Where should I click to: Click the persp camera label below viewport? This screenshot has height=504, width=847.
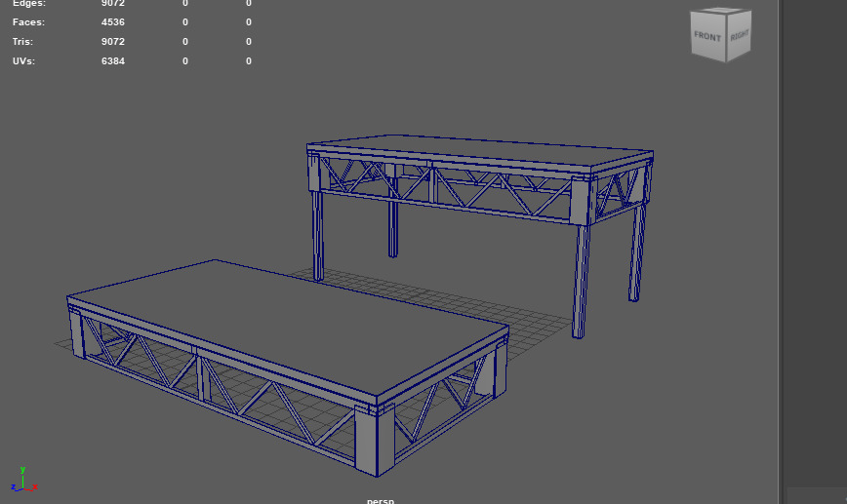pyautogui.click(x=381, y=500)
